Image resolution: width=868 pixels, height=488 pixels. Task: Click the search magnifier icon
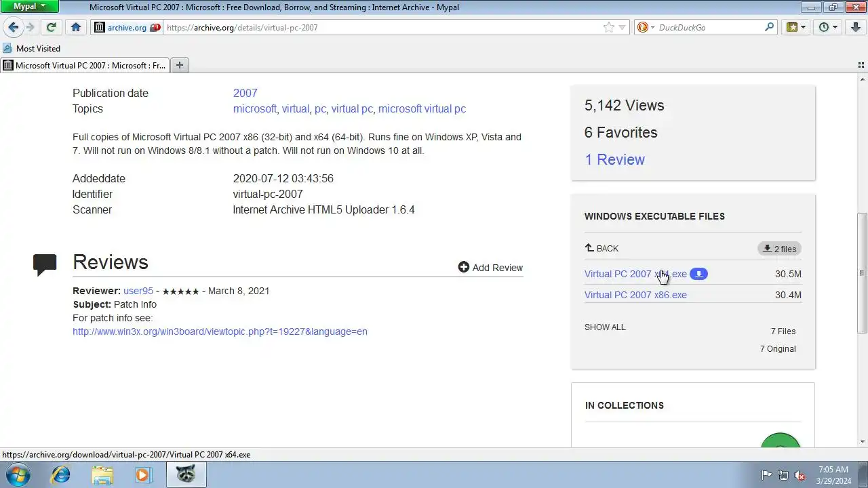coord(769,27)
